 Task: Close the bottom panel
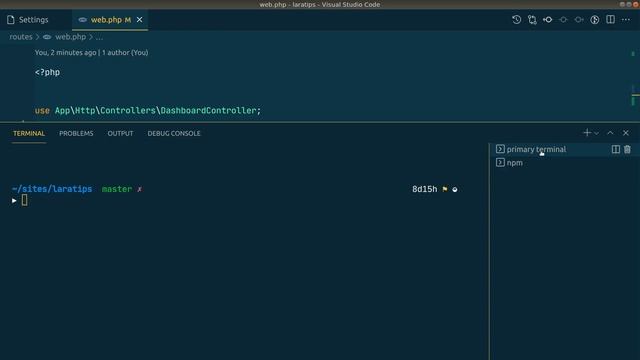626,133
